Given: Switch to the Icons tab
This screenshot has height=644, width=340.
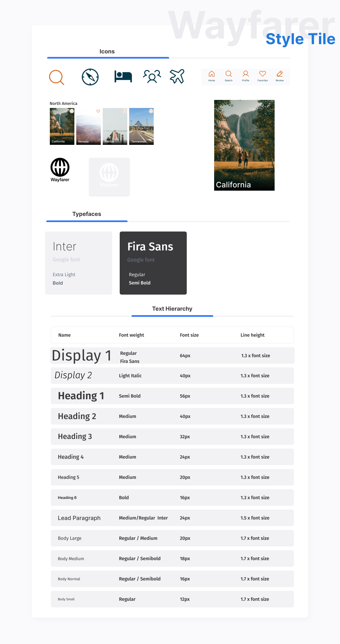Looking at the screenshot, I should pos(107,52).
